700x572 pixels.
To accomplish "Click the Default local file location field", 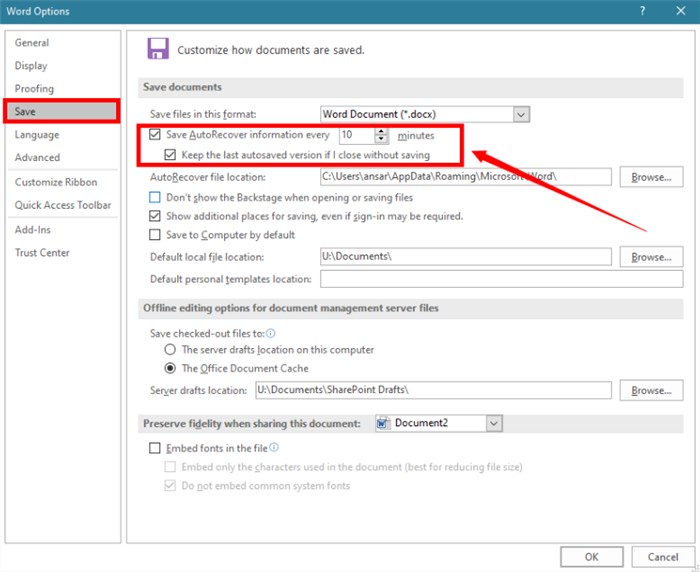I will pyautogui.click(x=466, y=257).
